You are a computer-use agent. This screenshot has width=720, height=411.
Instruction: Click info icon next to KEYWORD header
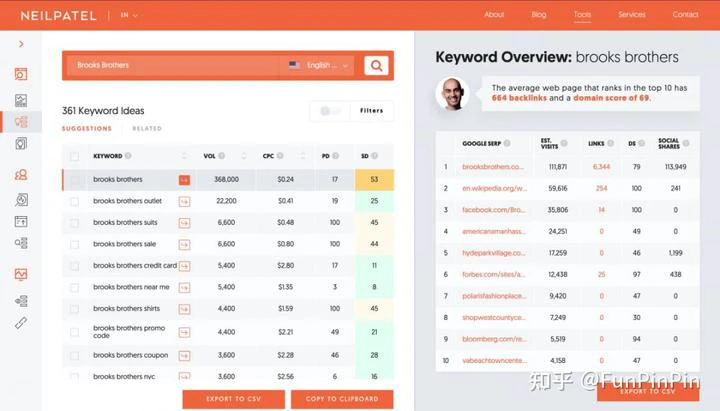point(128,156)
